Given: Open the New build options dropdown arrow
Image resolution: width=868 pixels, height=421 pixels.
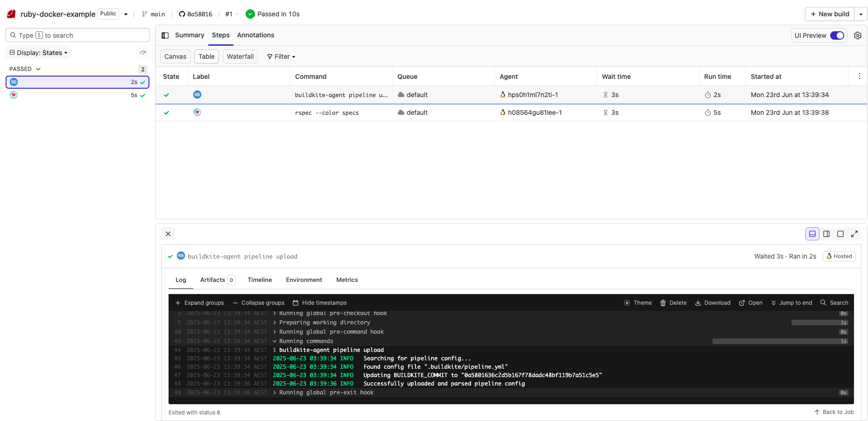Looking at the screenshot, I should click(x=861, y=14).
